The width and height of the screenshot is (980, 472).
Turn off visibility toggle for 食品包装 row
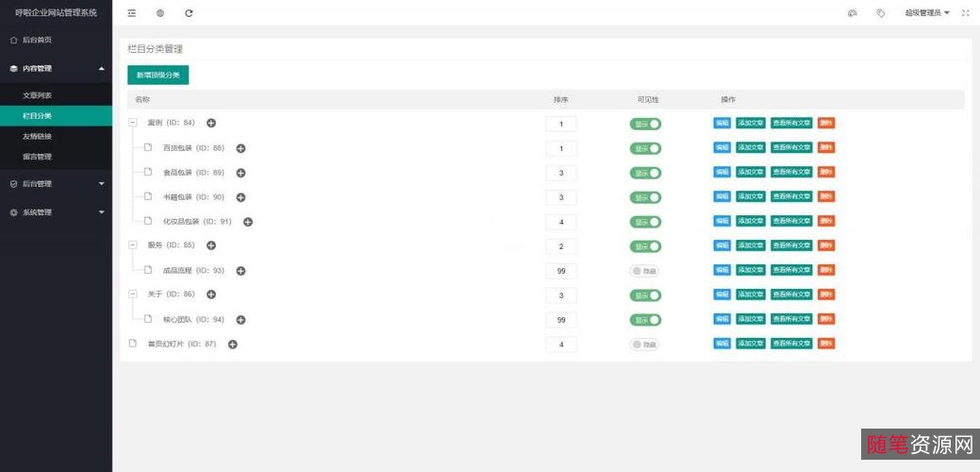645,173
